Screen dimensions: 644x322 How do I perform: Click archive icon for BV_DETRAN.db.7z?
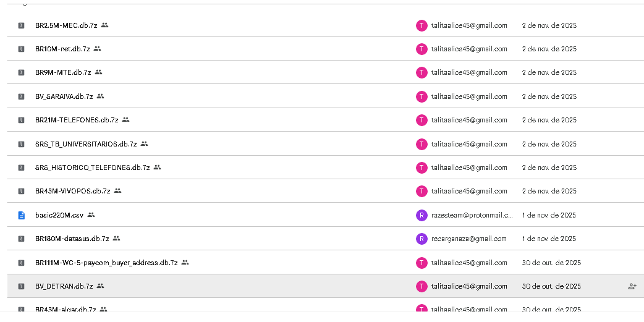tap(22, 286)
